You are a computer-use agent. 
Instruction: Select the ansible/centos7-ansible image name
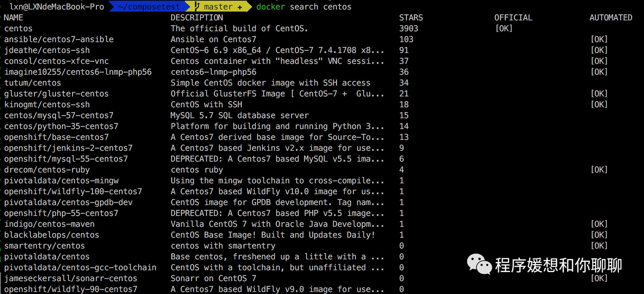[59, 39]
